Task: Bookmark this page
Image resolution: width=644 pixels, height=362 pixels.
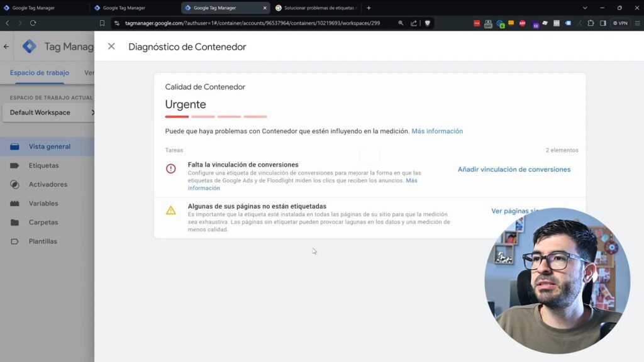Action: tap(102, 23)
